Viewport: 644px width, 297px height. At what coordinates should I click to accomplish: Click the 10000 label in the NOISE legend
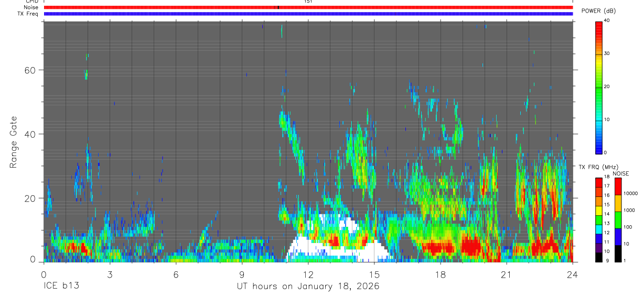pyautogui.click(x=631, y=193)
